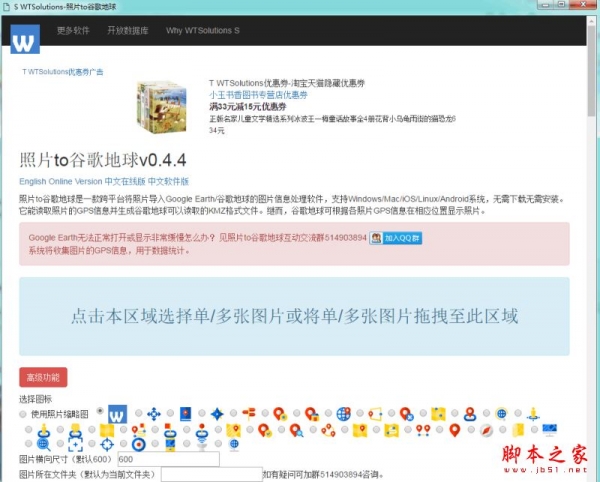Select radio before the red pin with check badge
The width and height of the screenshot is (600, 482).
coord(250,430)
